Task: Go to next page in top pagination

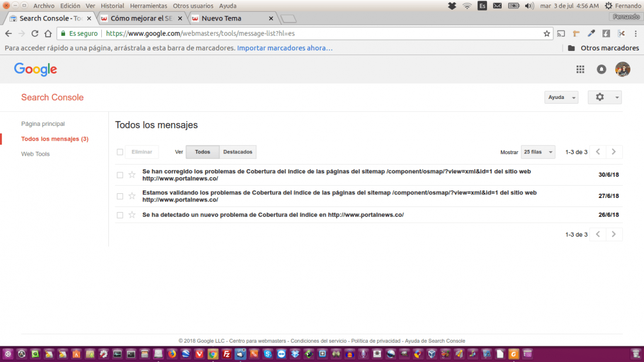Action: click(x=614, y=152)
